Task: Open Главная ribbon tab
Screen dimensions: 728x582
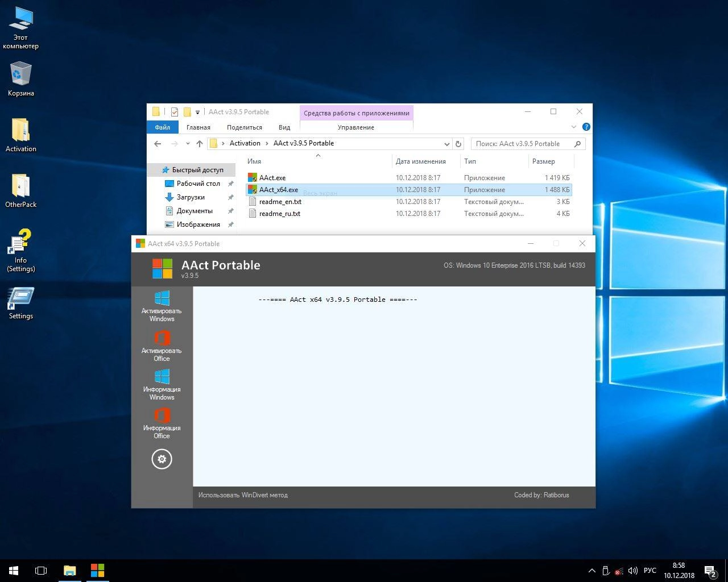Action: [198, 127]
